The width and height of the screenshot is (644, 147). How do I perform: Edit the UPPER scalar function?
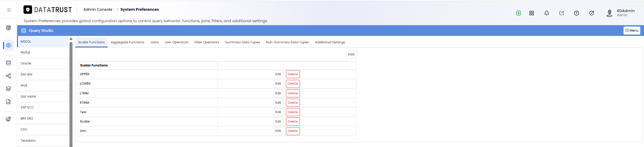(278, 74)
